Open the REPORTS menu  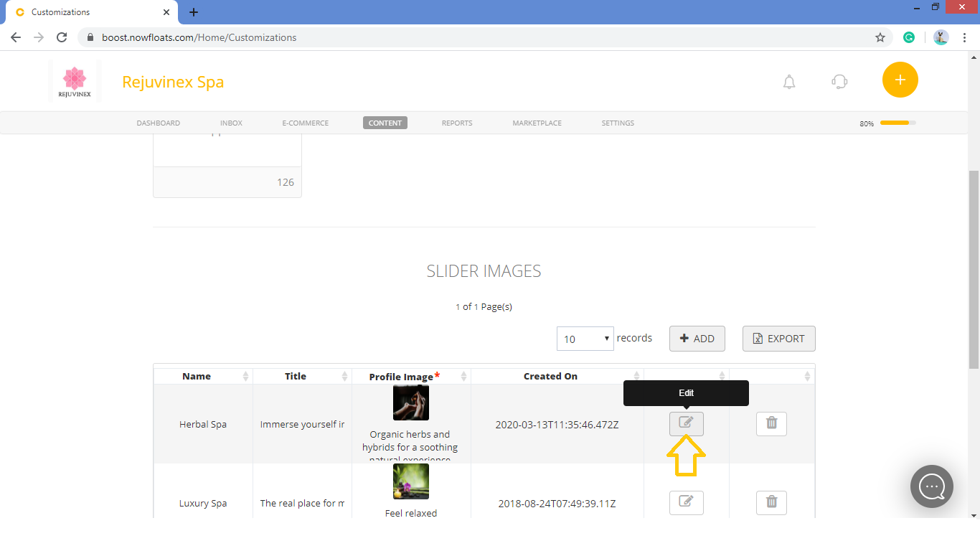pyautogui.click(x=457, y=123)
